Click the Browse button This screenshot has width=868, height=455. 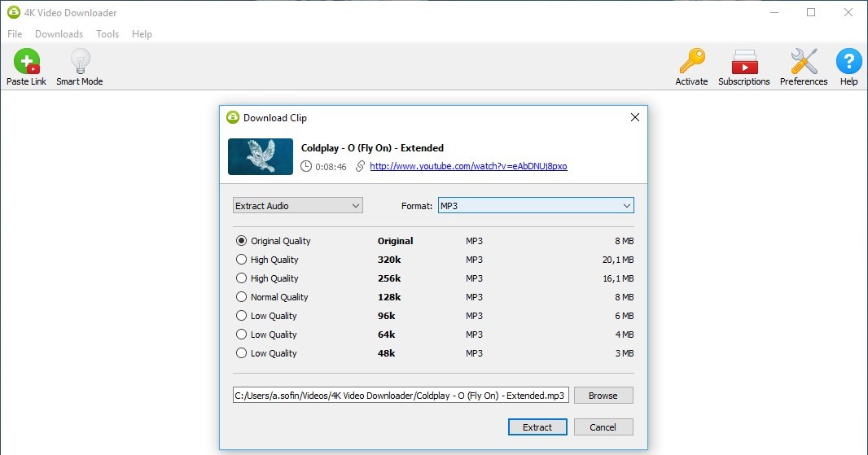pyautogui.click(x=603, y=396)
